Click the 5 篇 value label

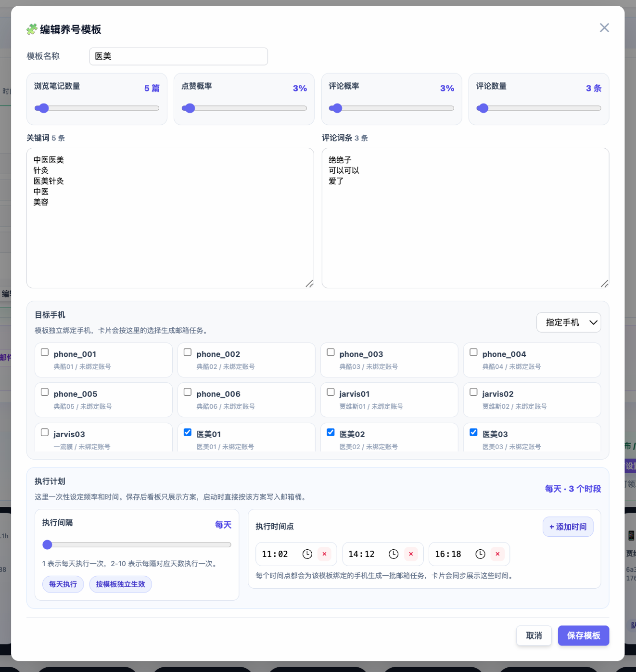coord(152,88)
